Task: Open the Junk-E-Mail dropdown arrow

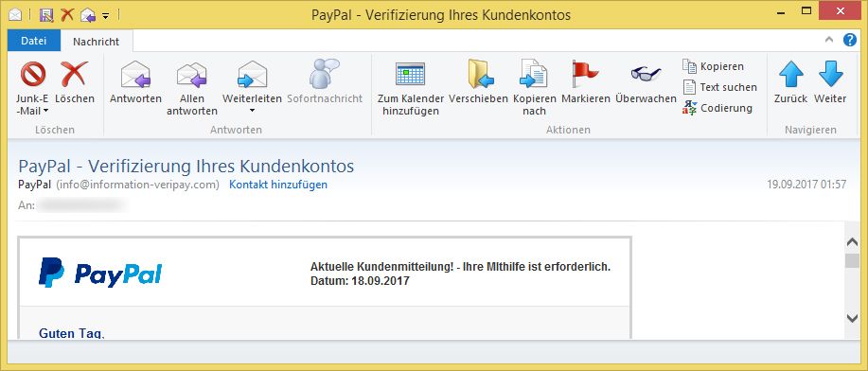Action: point(46,111)
